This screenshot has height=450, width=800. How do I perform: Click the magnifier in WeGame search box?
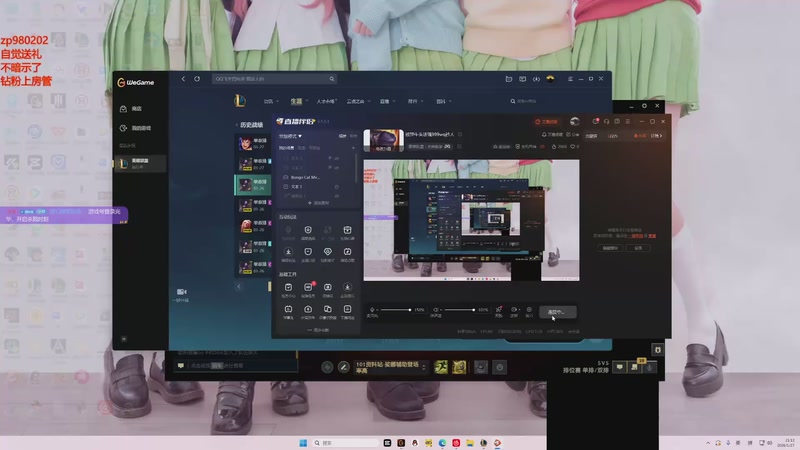click(332, 79)
